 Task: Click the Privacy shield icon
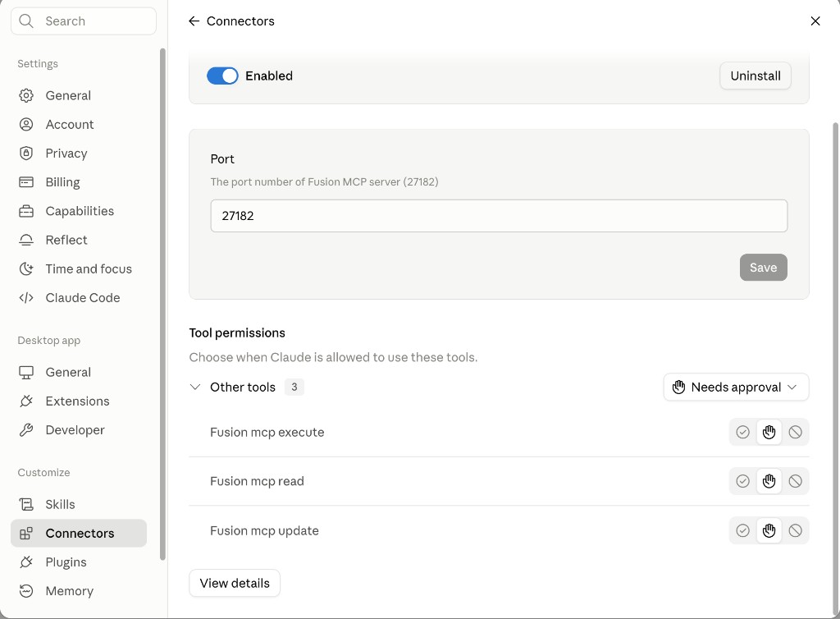tap(26, 154)
